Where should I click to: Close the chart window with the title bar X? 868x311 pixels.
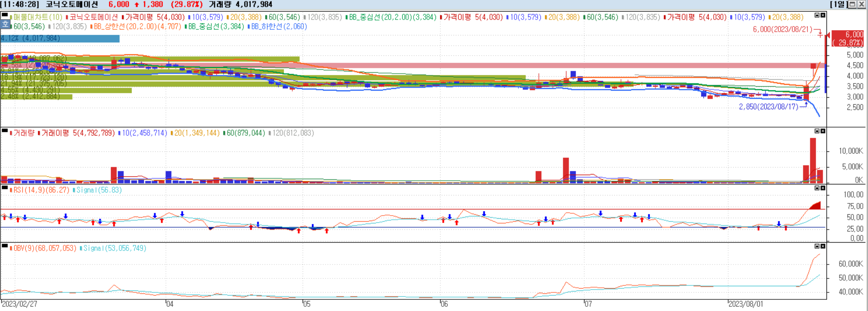[x=861, y=4]
